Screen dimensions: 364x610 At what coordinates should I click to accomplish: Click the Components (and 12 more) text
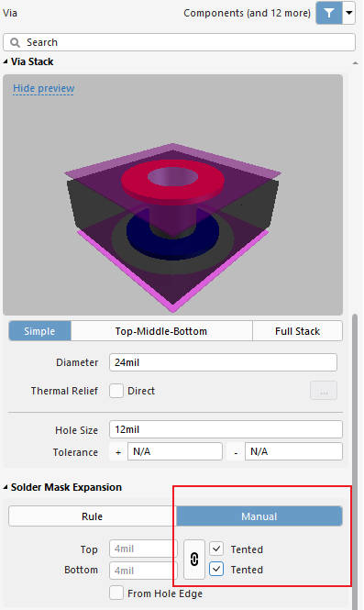tap(247, 13)
